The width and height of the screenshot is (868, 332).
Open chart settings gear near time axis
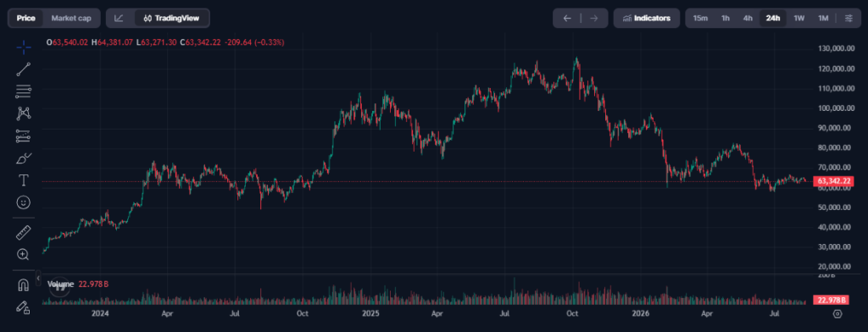click(x=837, y=313)
